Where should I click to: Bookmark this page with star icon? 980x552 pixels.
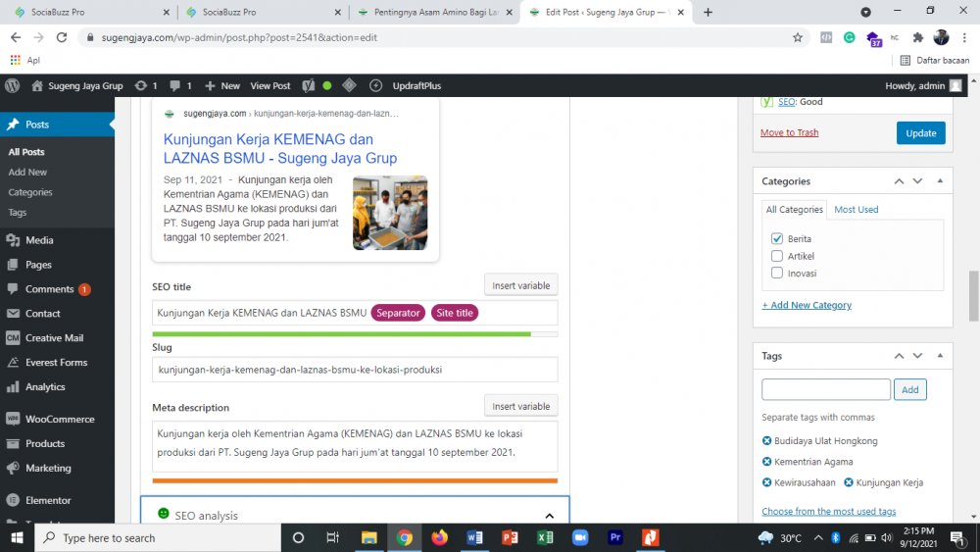coord(798,37)
